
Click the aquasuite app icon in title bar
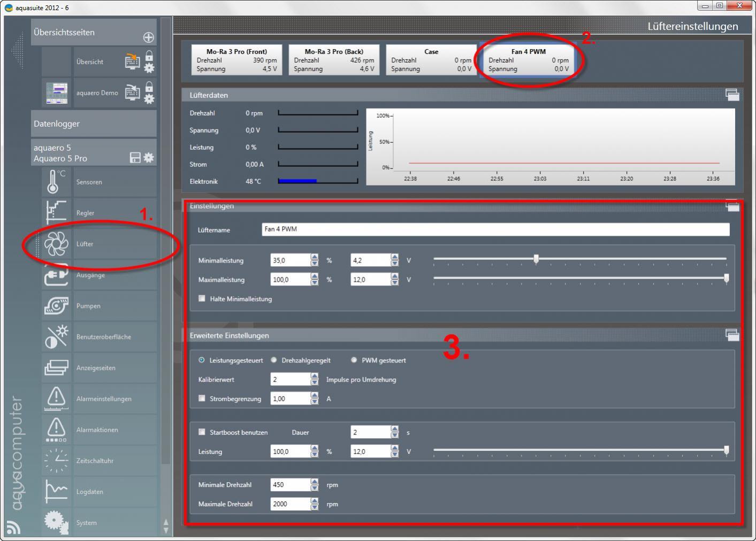click(x=9, y=7)
